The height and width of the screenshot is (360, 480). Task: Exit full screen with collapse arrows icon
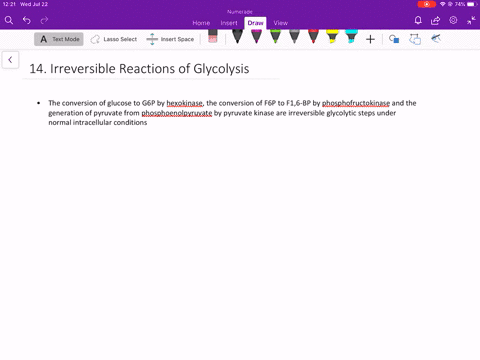[471, 20]
